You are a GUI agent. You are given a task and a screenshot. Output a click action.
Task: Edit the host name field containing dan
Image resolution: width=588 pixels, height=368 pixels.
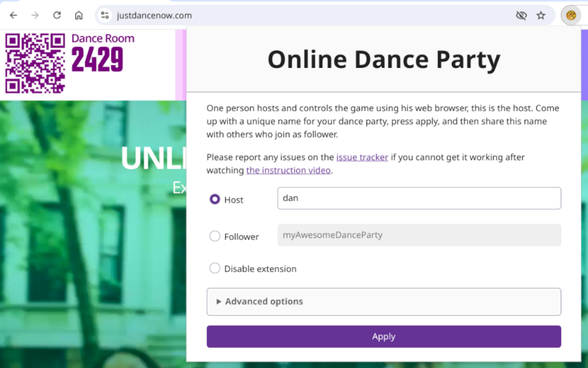(x=419, y=198)
